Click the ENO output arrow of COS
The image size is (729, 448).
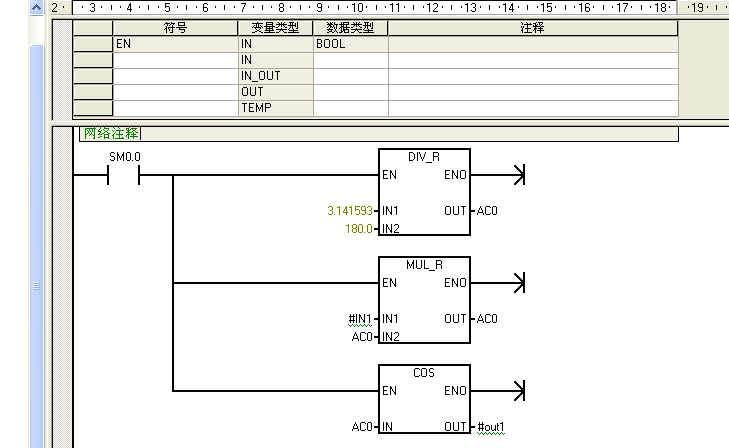click(x=517, y=390)
